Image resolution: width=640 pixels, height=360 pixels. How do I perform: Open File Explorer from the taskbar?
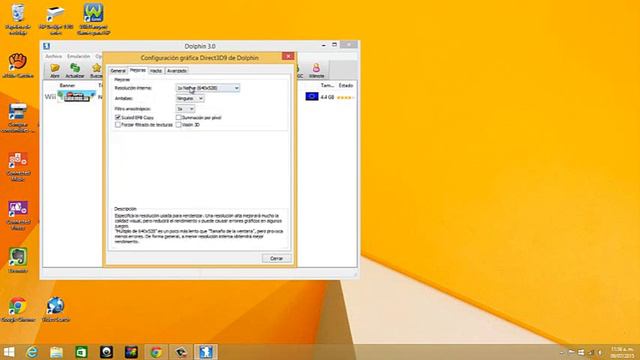[x=56, y=352]
